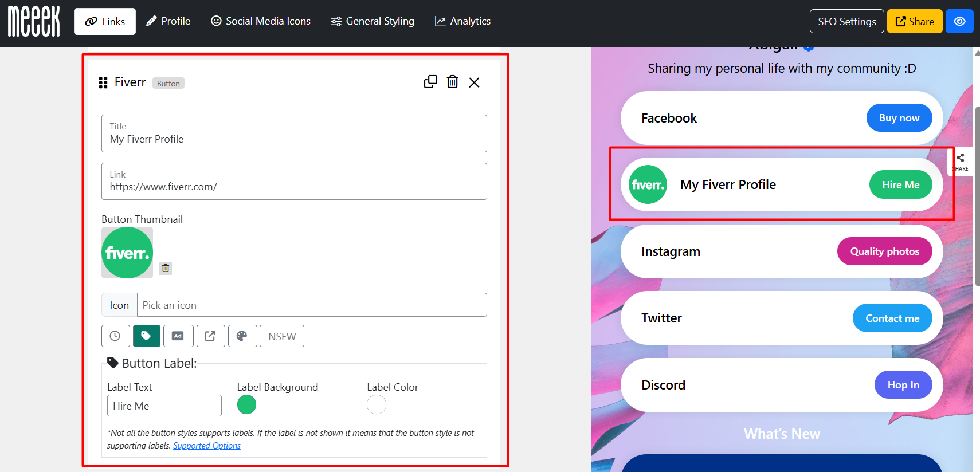Click the Twitter preview button

(782, 318)
